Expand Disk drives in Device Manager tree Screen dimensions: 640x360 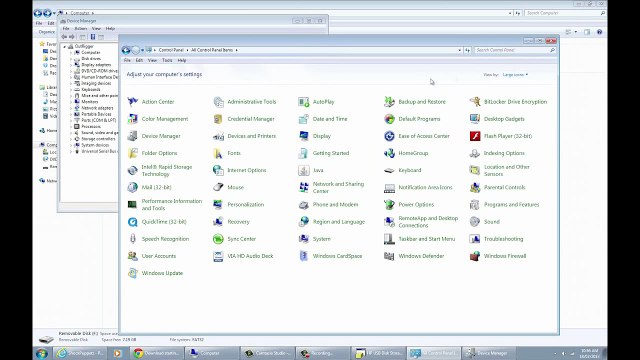pos(71,59)
